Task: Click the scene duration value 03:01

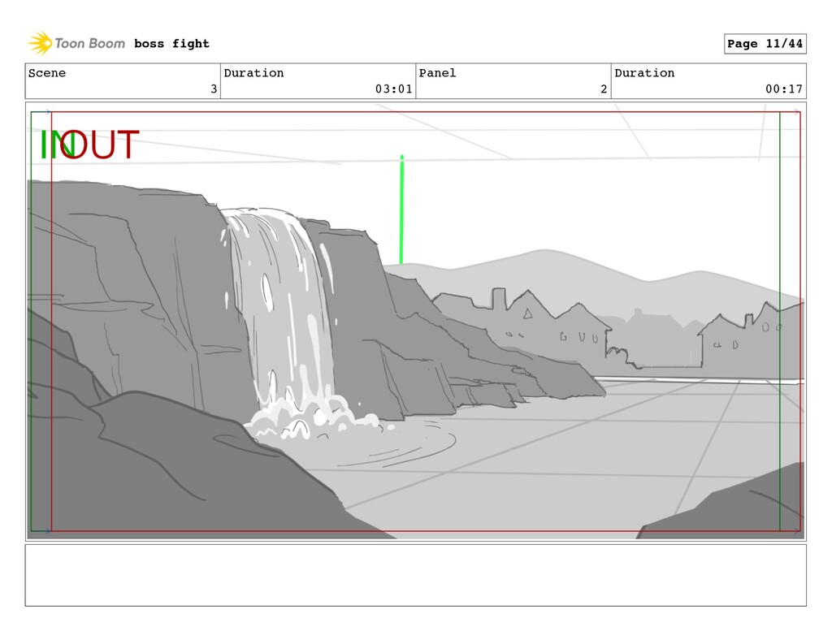Action: point(393,89)
